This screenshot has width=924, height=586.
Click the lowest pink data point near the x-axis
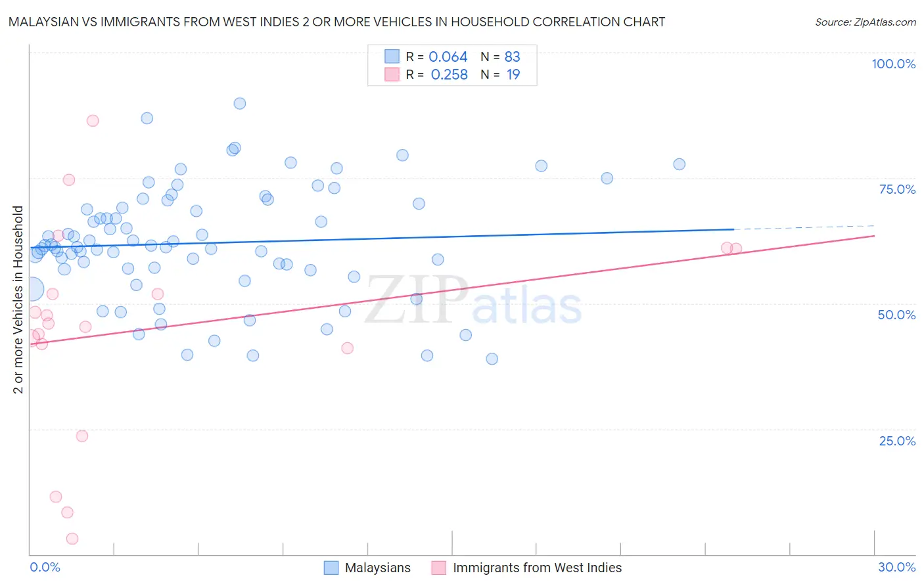(x=72, y=539)
